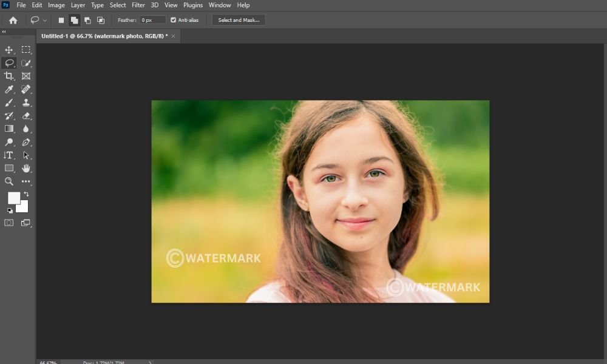The image size is (607, 364).
Task: Select the Quick Selection tool
Action: coord(26,63)
